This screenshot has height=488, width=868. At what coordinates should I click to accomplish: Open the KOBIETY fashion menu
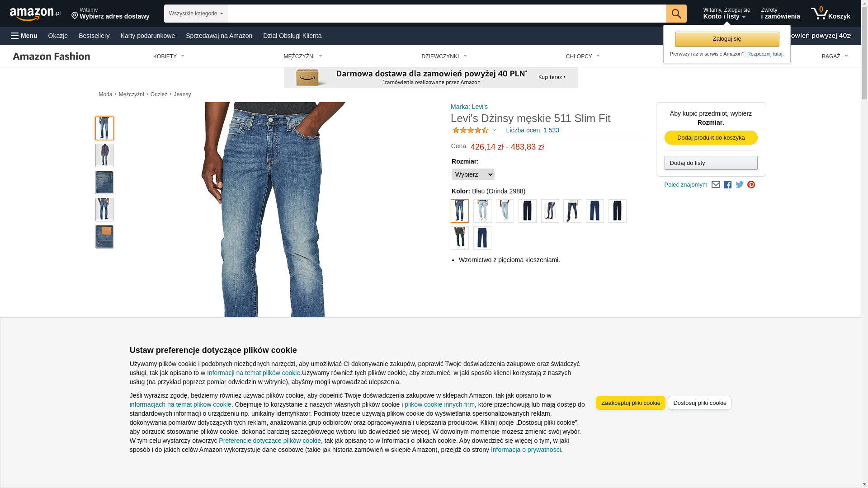[169, 56]
